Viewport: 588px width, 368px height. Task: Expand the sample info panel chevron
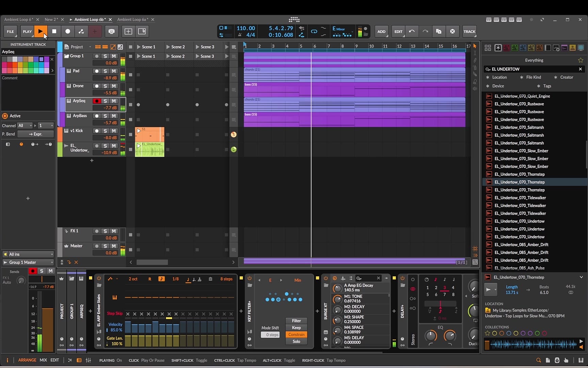[x=581, y=277]
